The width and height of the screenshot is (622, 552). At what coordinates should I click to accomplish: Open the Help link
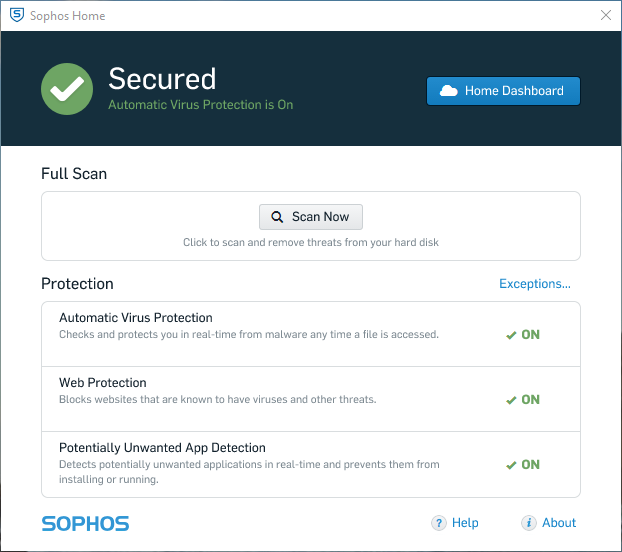pyautogui.click(x=465, y=523)
